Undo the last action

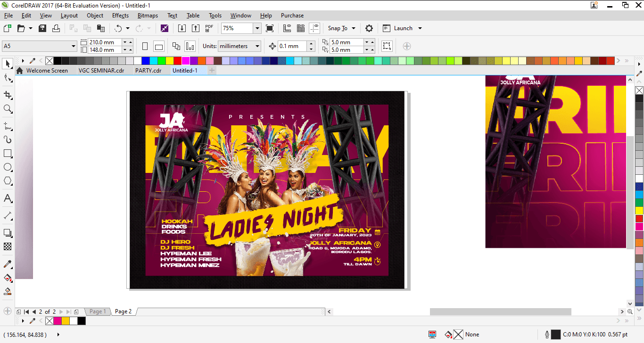point(118,28)
